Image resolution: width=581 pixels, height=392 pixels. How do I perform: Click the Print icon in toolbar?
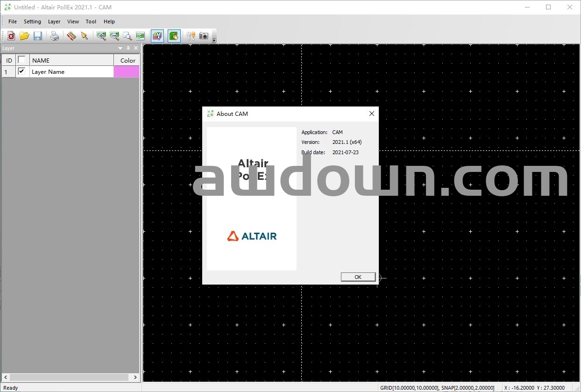click(55, 36)
